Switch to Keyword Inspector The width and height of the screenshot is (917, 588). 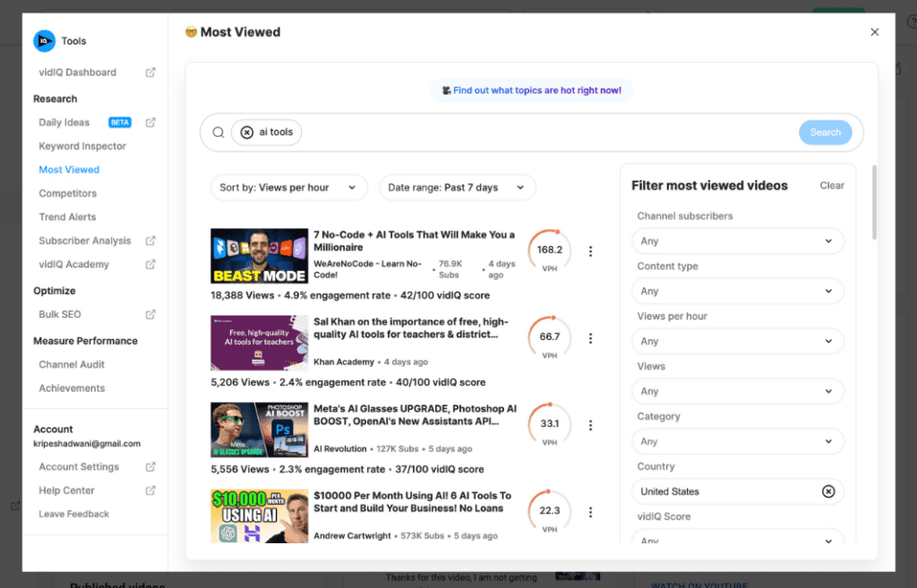(x=83, y=146)
